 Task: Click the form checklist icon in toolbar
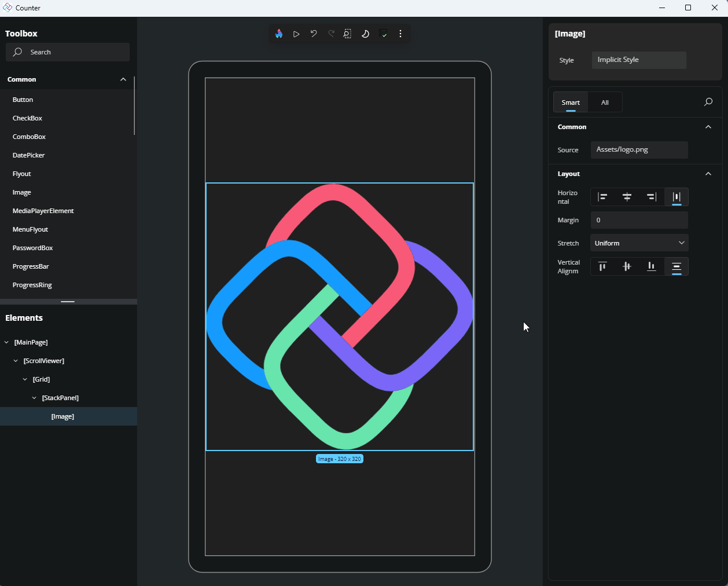(x=383, y=34)
